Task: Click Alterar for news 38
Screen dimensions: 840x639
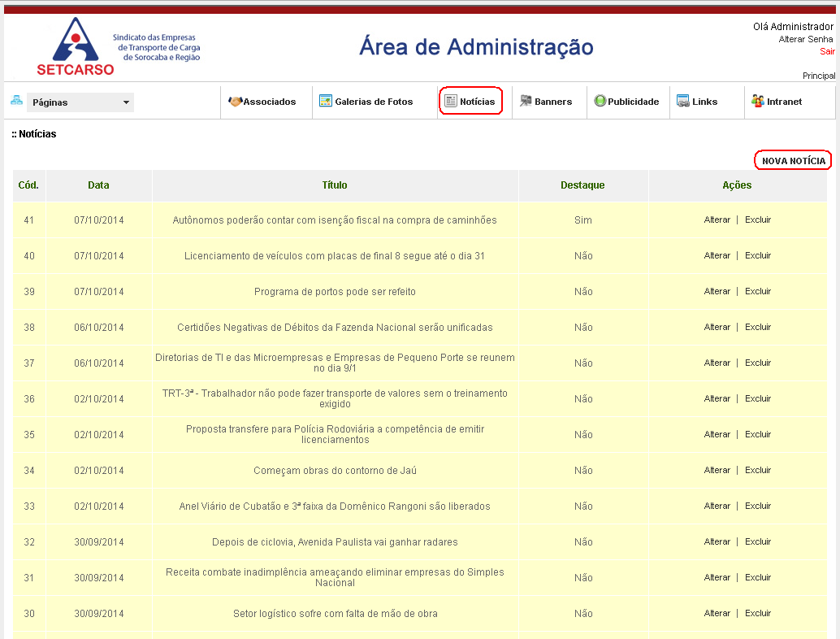Action: click(717, 327)
